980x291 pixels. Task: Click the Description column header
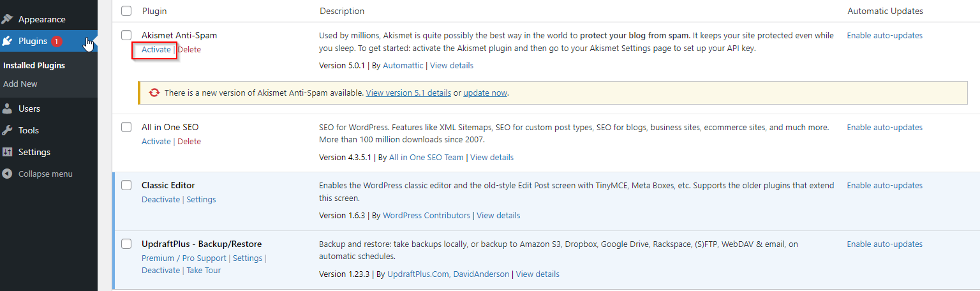[342, 11]
